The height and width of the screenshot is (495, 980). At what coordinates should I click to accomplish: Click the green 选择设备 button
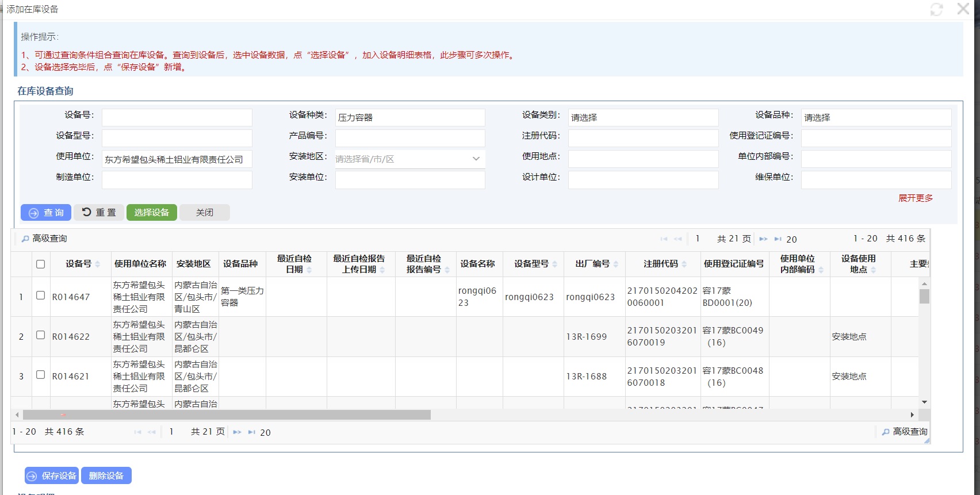point(152,212)
